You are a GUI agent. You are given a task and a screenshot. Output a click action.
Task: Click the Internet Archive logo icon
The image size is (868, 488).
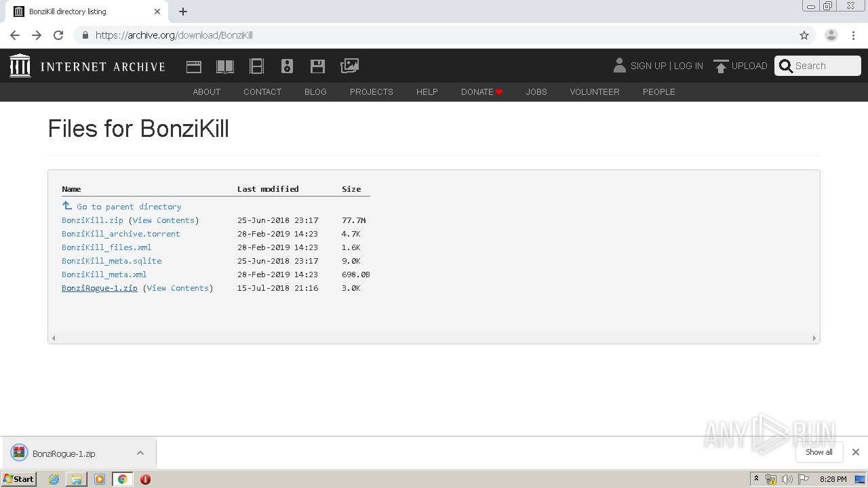[20, 66]
